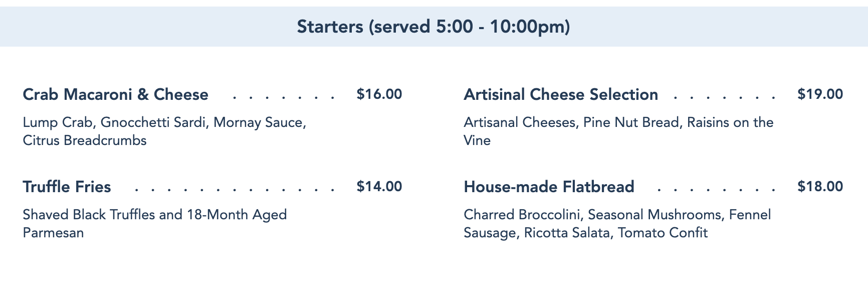Click dotted leader beside House-made Flatbread
The width and height of the screenshot is (868, 287).
coord(717,190)
